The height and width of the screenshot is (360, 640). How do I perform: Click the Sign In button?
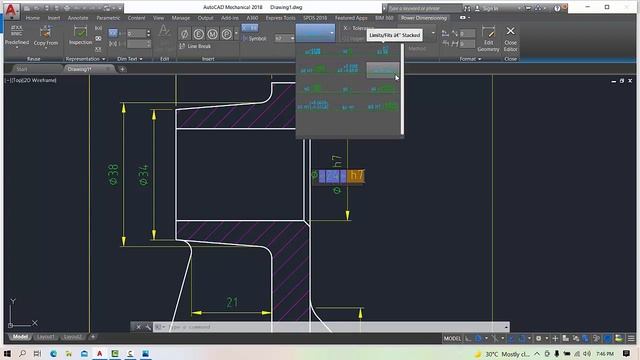(x=486, y=8)
